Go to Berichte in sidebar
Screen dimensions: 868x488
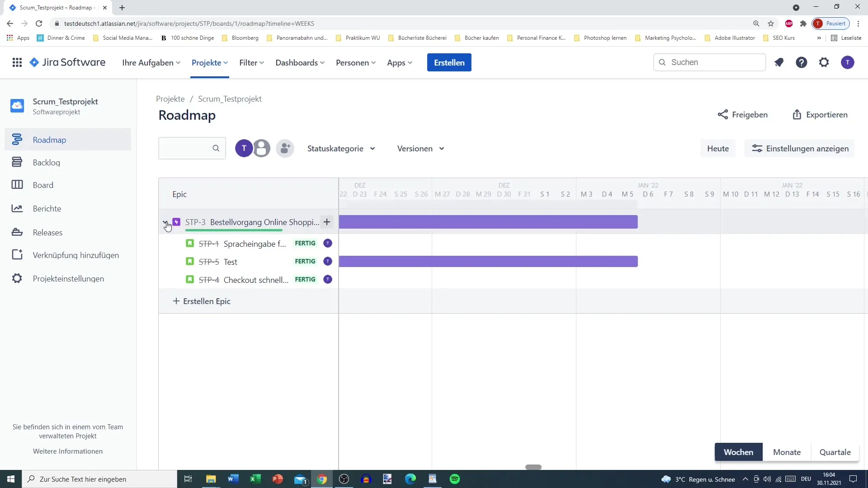click(68, 208)
